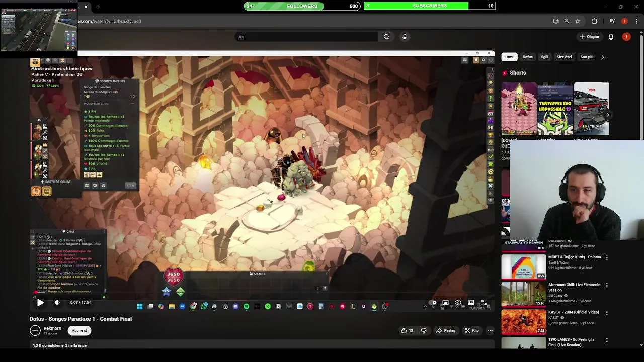The height and width of the screenshot is (362, 644).
Task: Install app icon in address bar
Action: [x=556, y=21]
